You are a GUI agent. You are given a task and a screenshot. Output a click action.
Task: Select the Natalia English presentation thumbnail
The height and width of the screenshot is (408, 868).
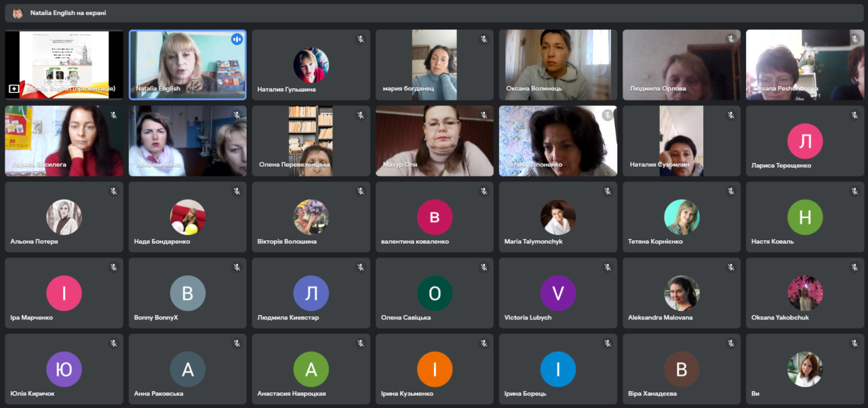pyautogui.click(x=64, y=65)
